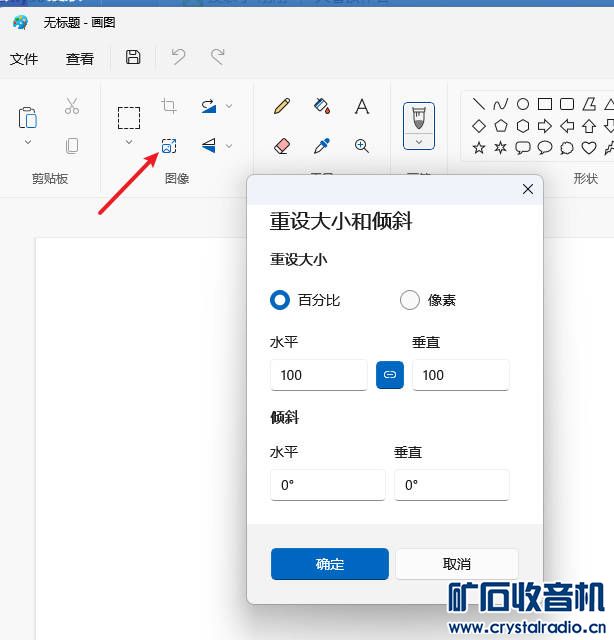Select the oval shape
Image resolution: width=614 pixels, height=640 pixels.
coord(523,104)
